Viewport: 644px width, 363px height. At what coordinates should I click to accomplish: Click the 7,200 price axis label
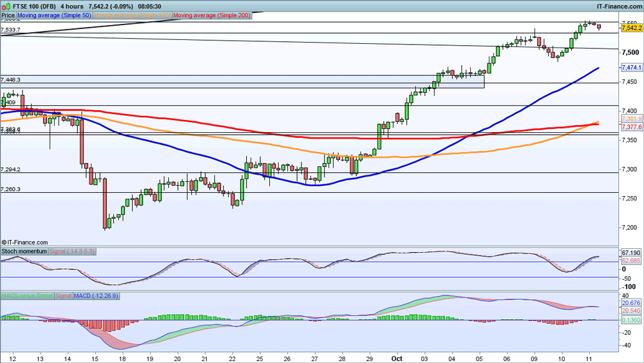(x=630, y=228)
